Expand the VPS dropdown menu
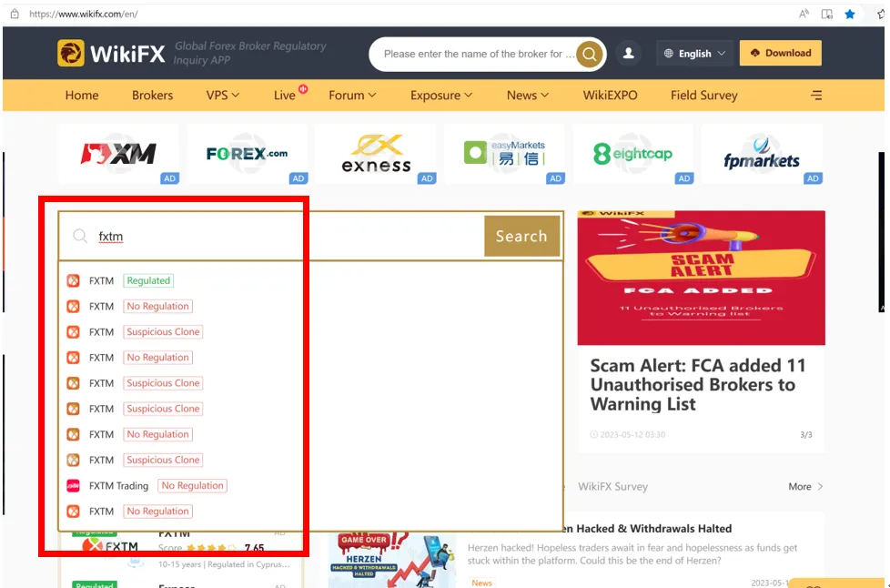 [222, 96]
